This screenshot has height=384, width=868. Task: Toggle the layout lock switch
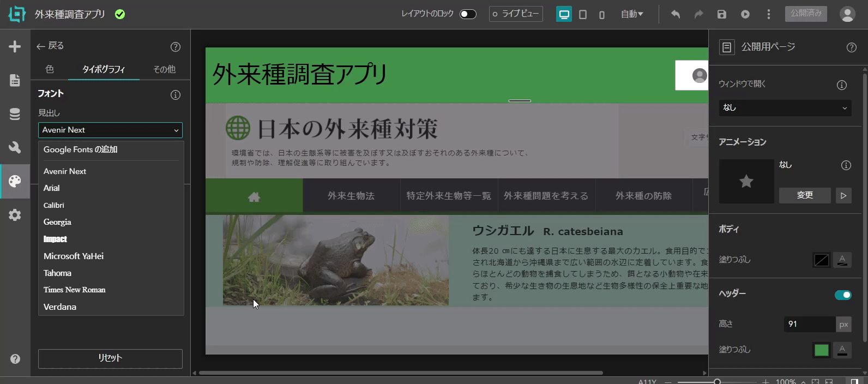point(468,14)
